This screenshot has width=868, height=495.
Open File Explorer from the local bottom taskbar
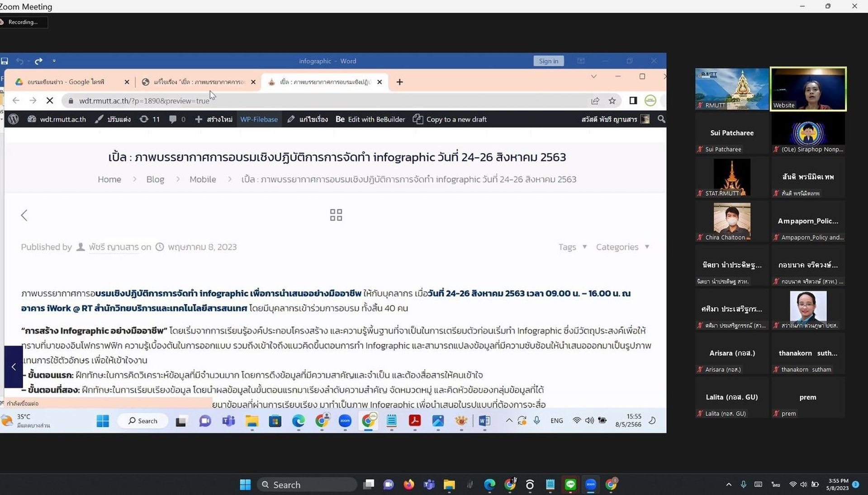click(449, 485)
